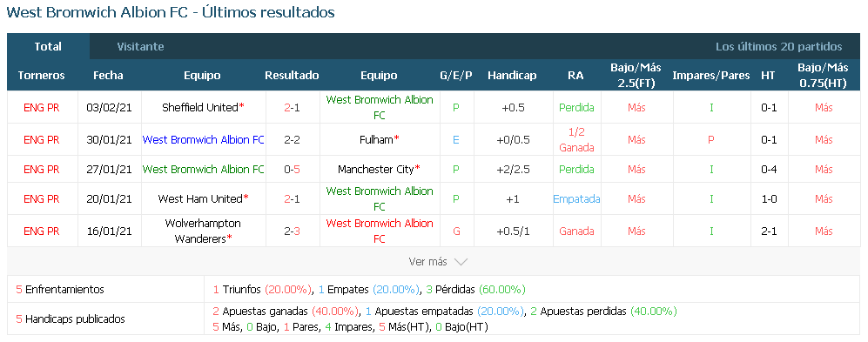Viewport: 868px width, 342px height.
Task: Click the 2-2 result against Fulham
Action: (292, 140)
